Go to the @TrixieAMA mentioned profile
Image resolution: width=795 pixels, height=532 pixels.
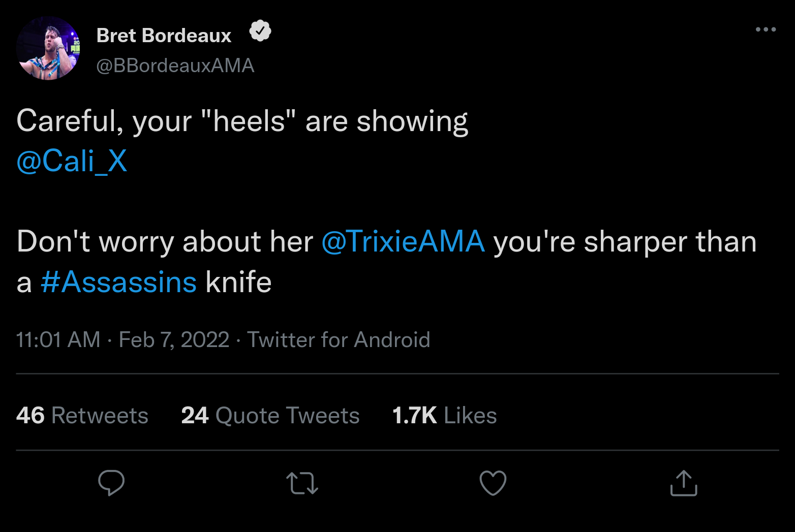coord(403,241)
